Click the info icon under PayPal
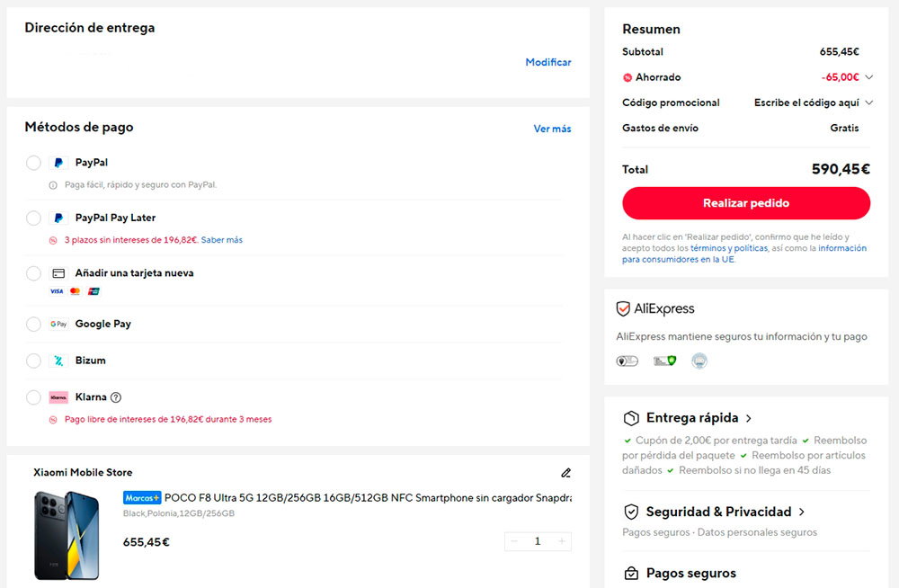The height and width of the screenshot is (588, 899). coord(53,185)
